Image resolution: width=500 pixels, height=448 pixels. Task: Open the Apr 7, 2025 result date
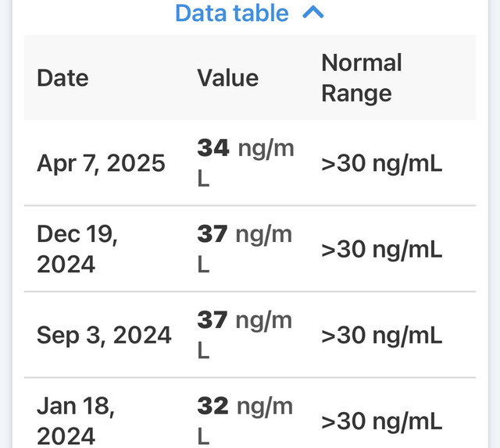coord(101,163)
